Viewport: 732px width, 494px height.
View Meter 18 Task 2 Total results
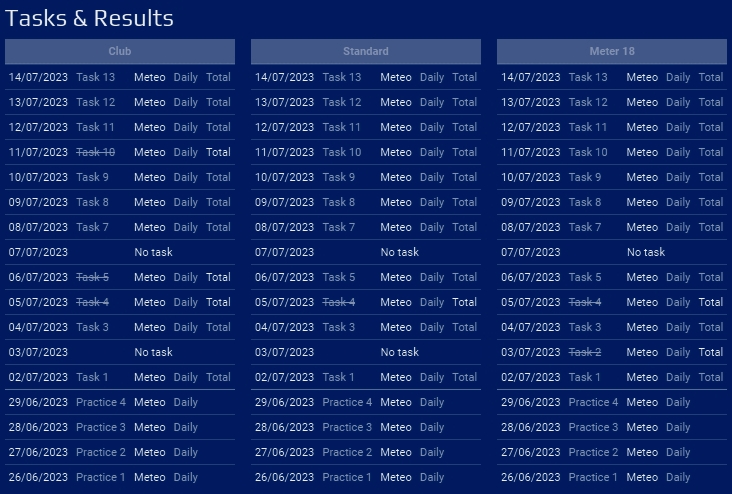(x=711, y=352)
